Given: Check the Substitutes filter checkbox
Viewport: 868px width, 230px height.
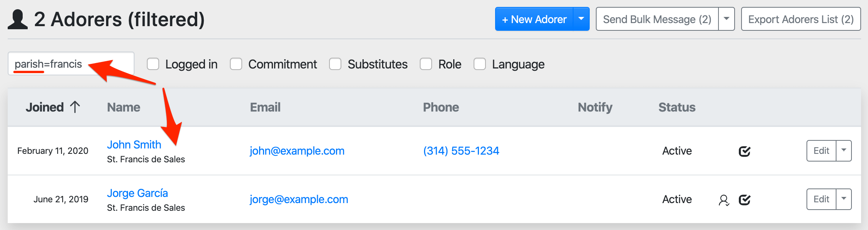Looking at the screenshot, I should (335, 64).
